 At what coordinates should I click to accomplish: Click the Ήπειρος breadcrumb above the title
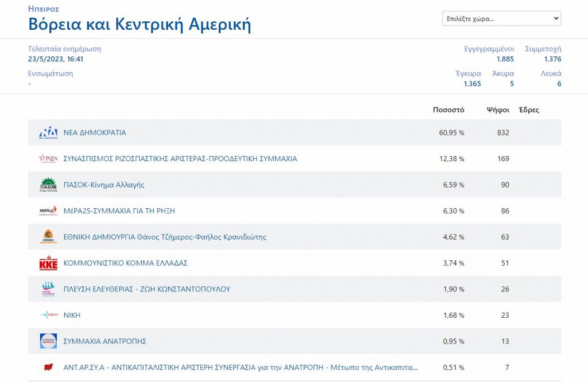pyautogui.click(x=44, y=9)
